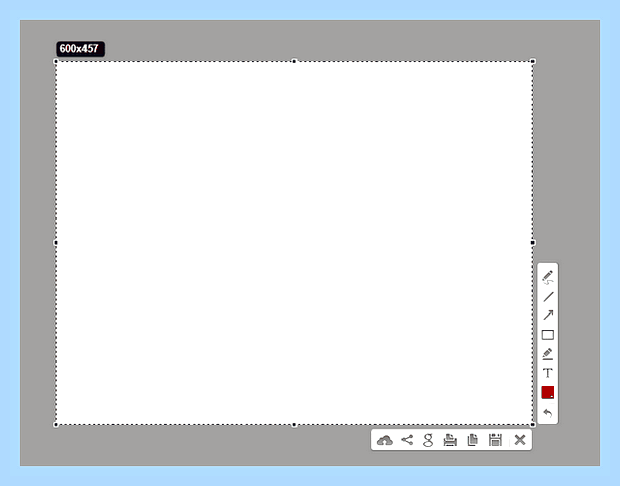Select the Pen drawing tool
Viewport: 620px width, 486px height.
point(548,277)
